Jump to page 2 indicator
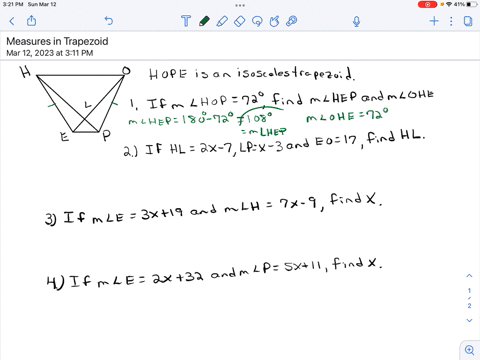 click(469, 306)
